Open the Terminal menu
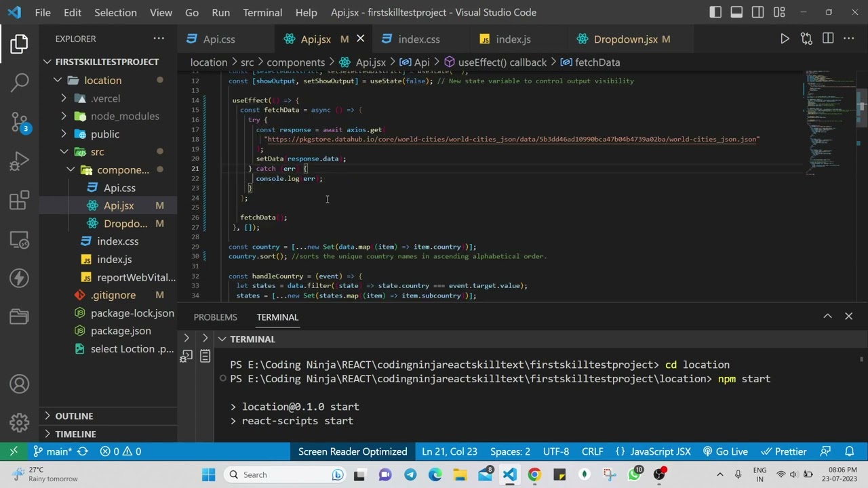 262,12
